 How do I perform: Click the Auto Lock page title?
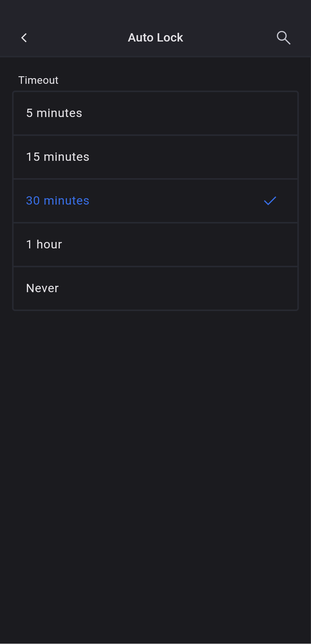coord(155,38)
